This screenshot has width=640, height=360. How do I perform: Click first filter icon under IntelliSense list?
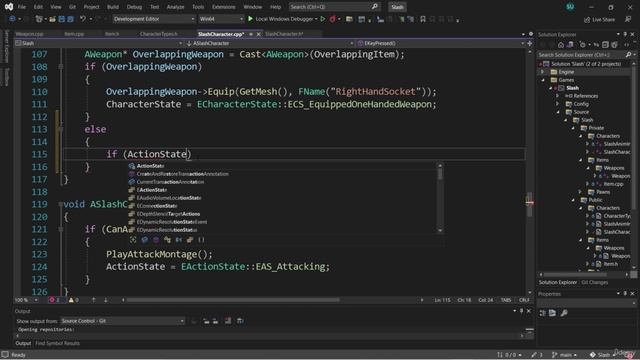pyautogui.click(x=133, y=240)
